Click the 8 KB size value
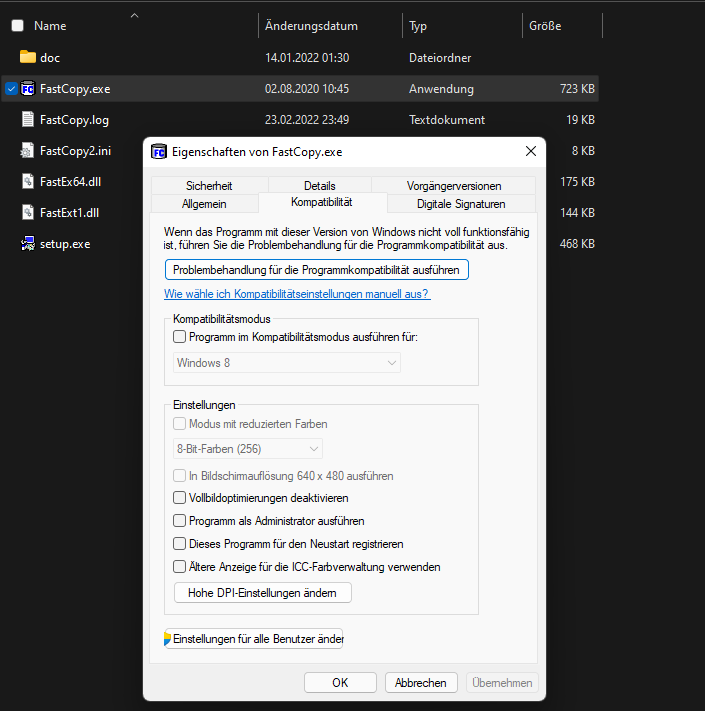Screen dimensions: 705x711 click(x=583, y=151)
